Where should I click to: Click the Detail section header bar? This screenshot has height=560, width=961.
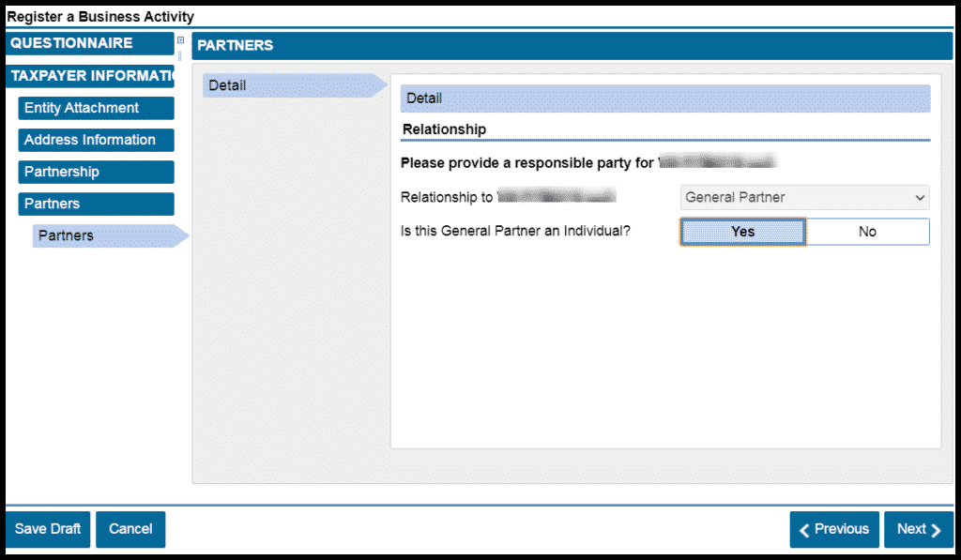click(664, 98)
